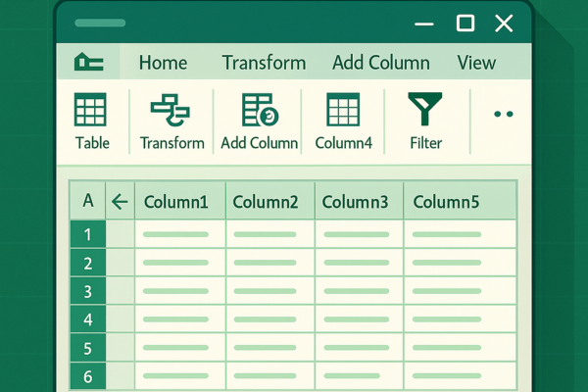Click the Column1 cell in row 1
The height and width of the screenshot is (392, 588).
click(180, 234)
